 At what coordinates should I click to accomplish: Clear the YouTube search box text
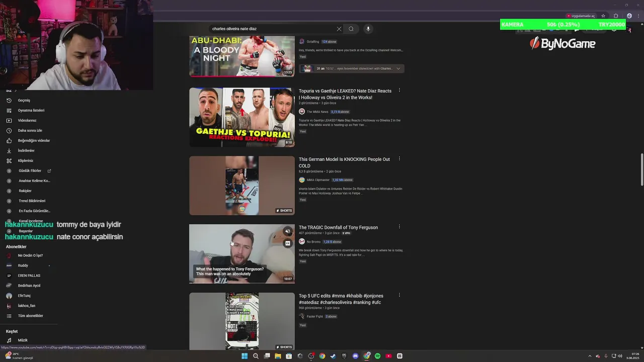(x=339, y=29)
